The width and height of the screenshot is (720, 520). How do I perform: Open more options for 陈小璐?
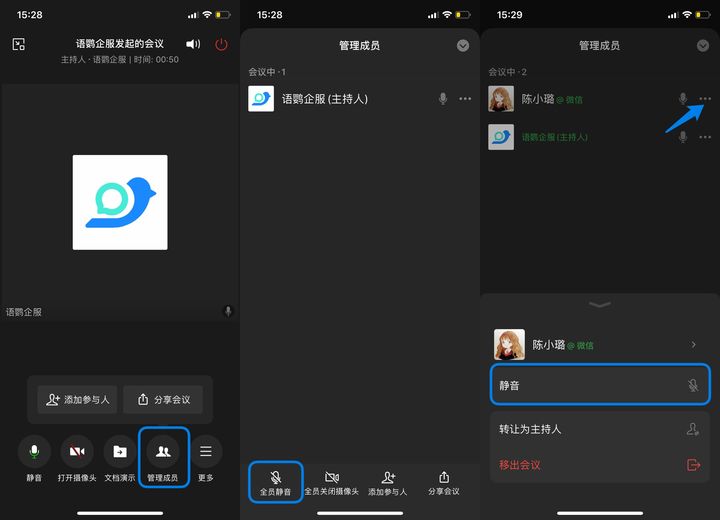click(705, 99)
